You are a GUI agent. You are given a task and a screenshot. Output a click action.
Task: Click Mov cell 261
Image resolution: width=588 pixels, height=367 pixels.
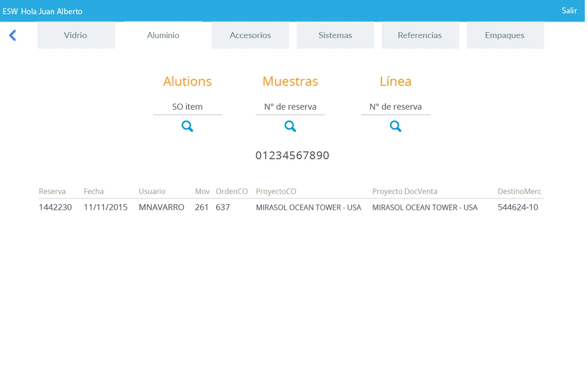point(202,207)
